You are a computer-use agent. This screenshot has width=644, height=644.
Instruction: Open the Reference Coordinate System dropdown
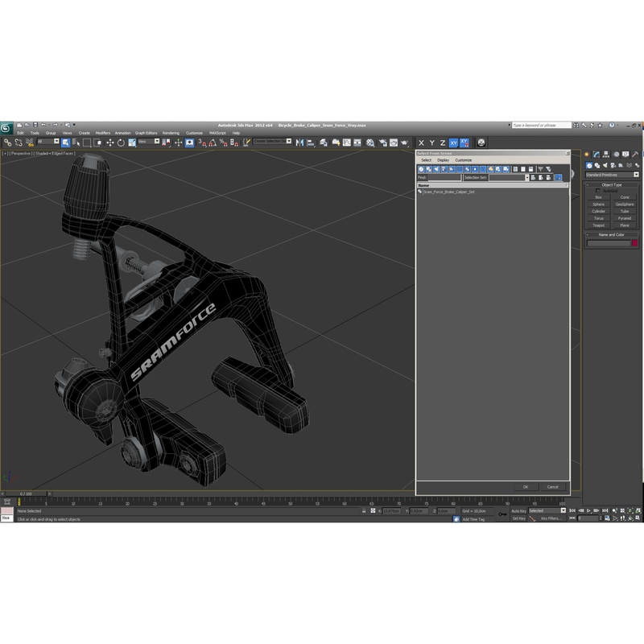[x=146, y=141]
